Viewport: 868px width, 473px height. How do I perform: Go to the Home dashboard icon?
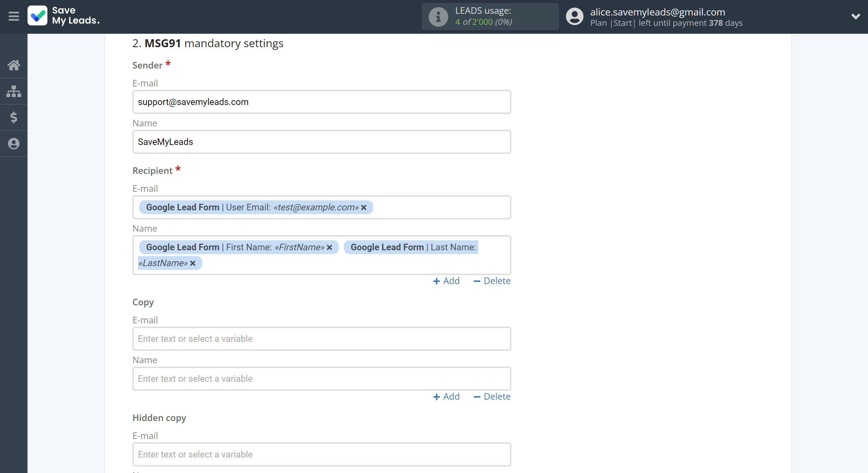click(14, 65)
